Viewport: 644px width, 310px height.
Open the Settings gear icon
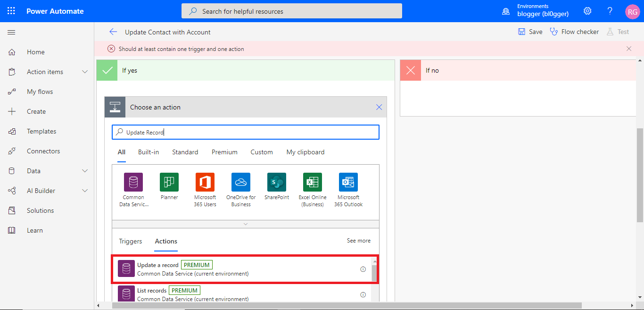click(587, 11)
